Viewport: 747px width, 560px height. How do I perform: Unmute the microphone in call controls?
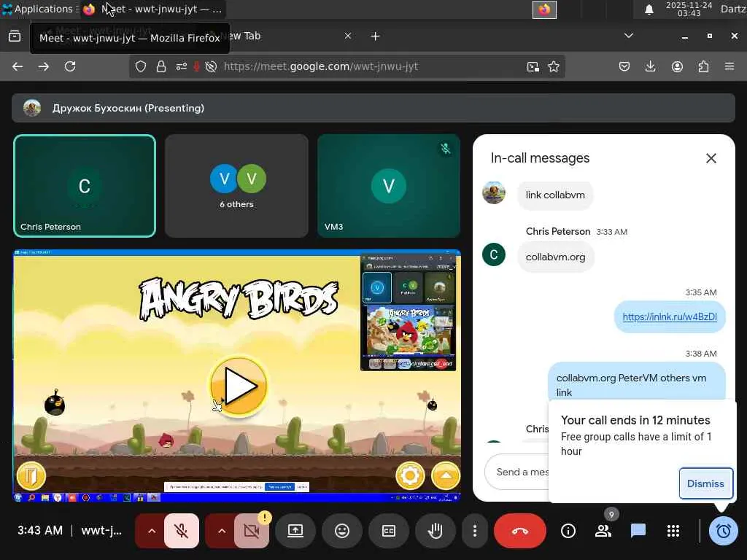coord(182,531)
